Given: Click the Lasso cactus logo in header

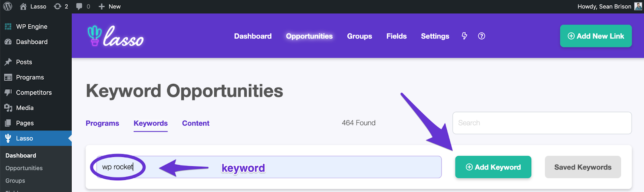Looking at the screenshot, I should click(95, 36).
